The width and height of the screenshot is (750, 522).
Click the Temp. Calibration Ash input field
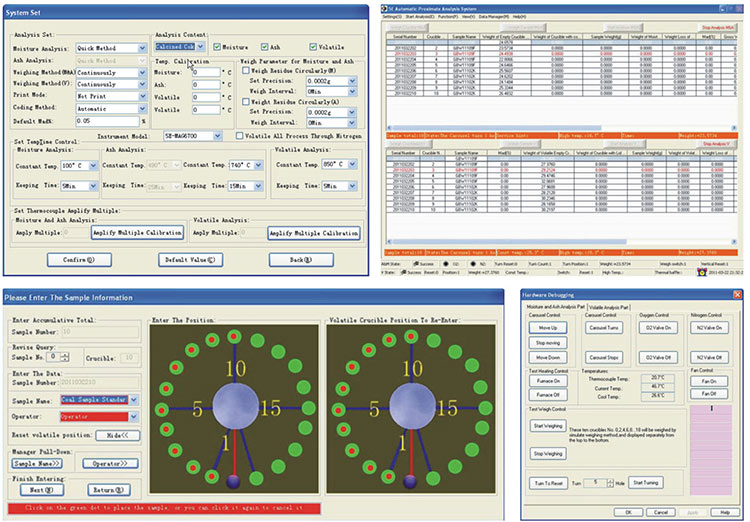[x=206, y=85]
